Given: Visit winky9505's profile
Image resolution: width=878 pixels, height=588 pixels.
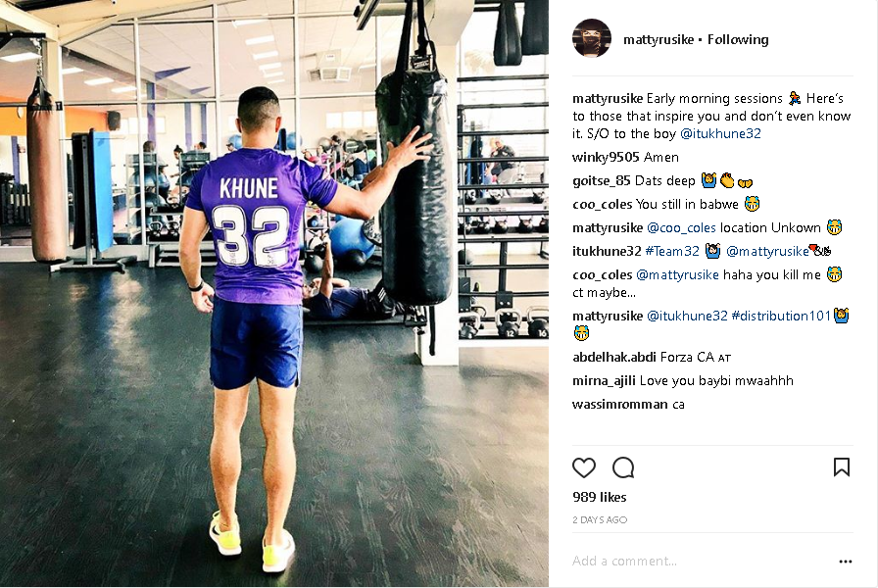Looking at the screenshot, I should [x=606, y=158].
